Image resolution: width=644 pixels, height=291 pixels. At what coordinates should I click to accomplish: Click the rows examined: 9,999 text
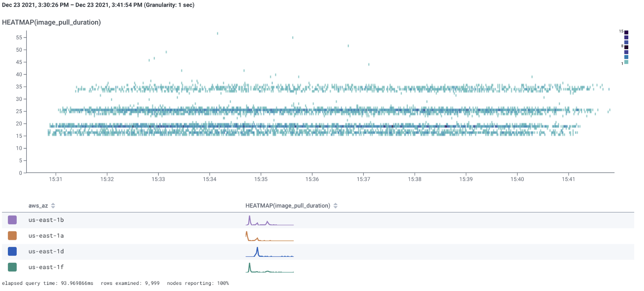pos(130,283)
